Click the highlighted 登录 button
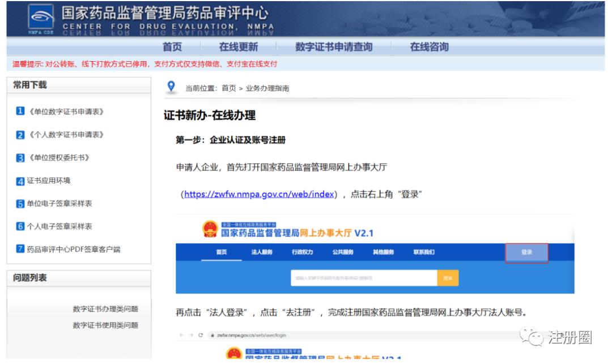This screenshot has height=364, width=612. coord(527,254)
